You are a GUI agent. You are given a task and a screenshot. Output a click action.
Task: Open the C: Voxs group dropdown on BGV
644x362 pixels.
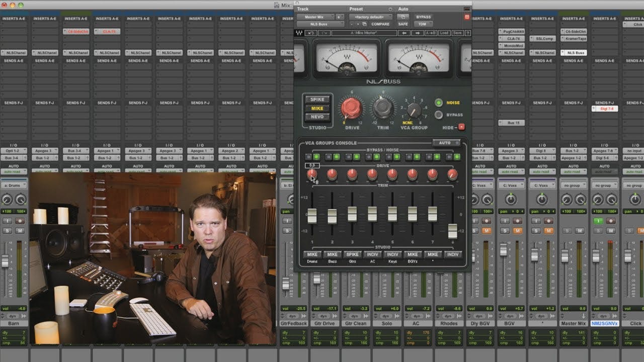click(511, 186)
